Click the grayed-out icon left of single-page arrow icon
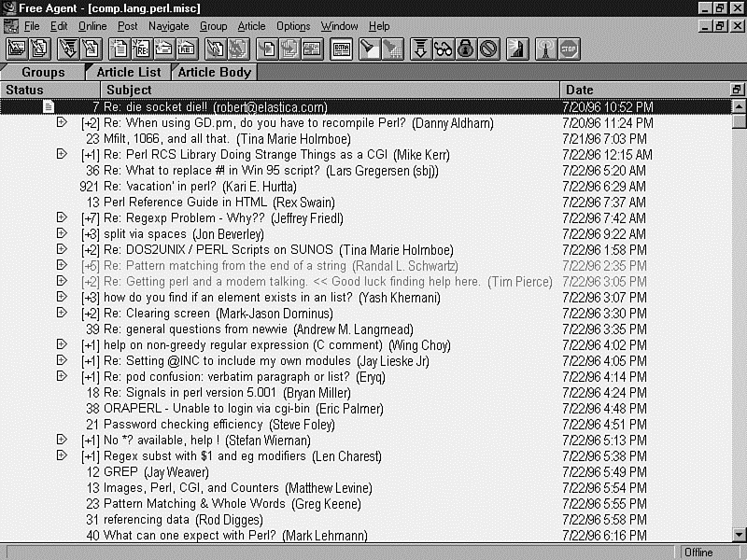Image resolution: width=747 pixels, height=560 pixels. tap(238, 49)
